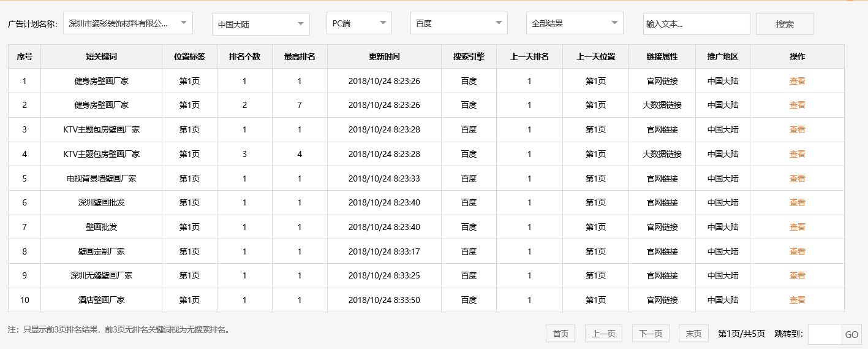The image size is (868, 349).
Task: Click the 更新时间 column header
Action: tap(384, 56)
